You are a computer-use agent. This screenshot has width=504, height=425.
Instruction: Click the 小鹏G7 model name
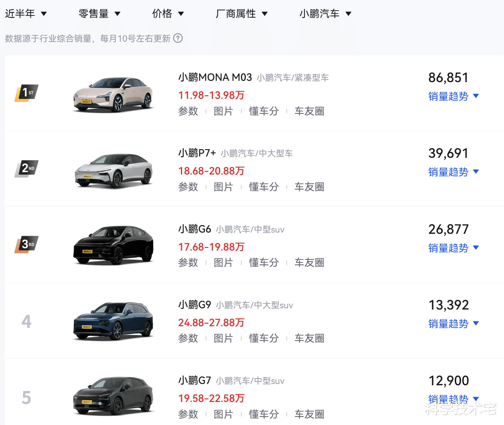[x=194, y=380]
